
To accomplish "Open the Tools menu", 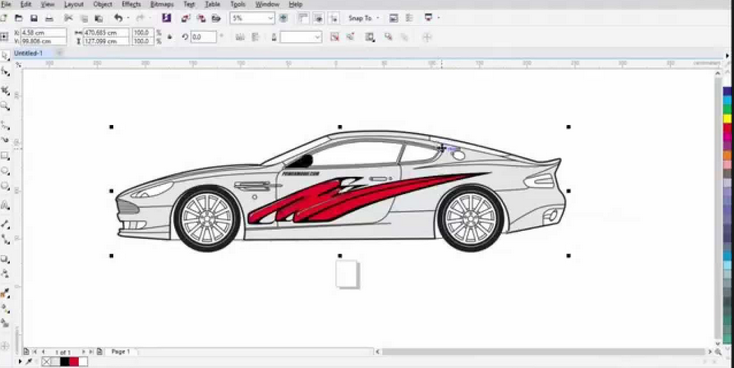I will (238, 4).
